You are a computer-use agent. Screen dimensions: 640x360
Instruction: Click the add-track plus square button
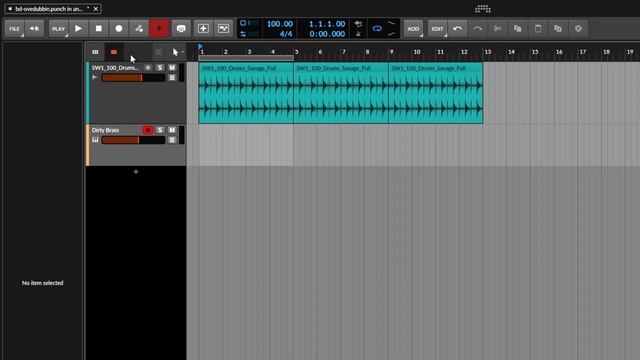click(203, 29)
